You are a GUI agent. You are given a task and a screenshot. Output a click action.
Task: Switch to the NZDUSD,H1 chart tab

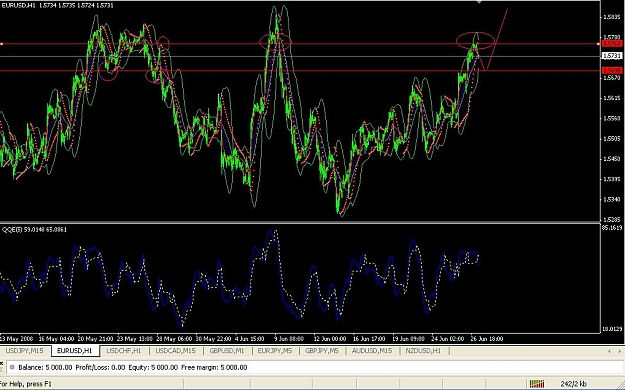(423, 351)
